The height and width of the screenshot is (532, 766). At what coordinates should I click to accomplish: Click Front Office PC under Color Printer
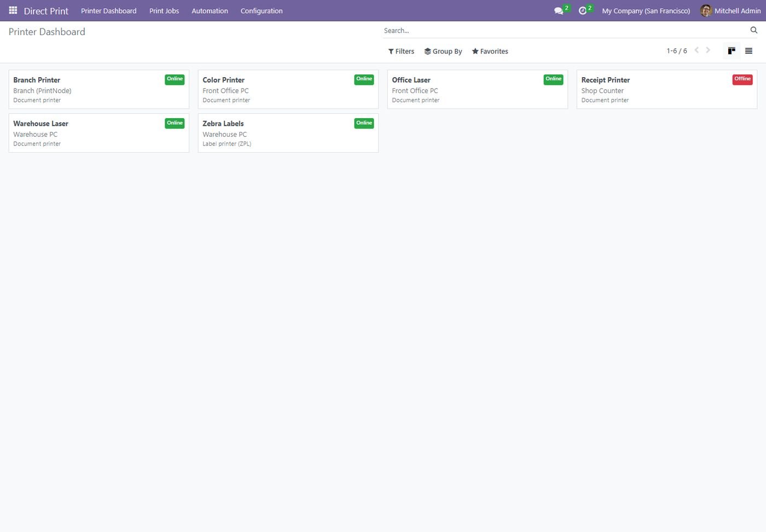coord(225,91)
